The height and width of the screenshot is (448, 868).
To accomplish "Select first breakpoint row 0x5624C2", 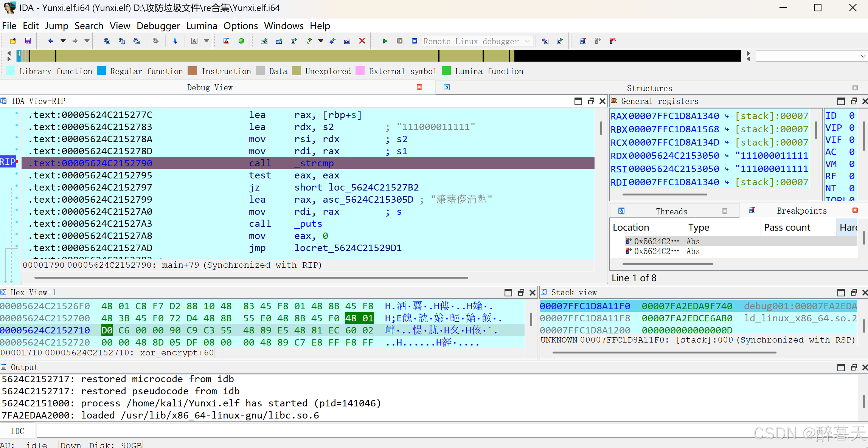I will (656, 241).
